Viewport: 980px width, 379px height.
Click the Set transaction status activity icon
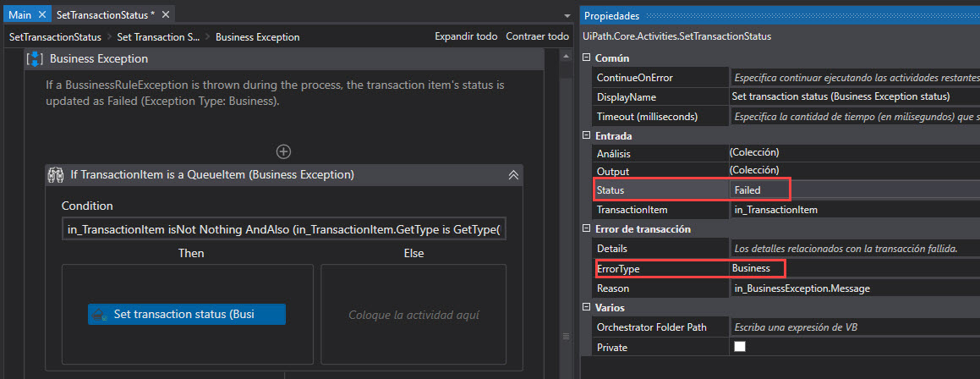(99, 315)
